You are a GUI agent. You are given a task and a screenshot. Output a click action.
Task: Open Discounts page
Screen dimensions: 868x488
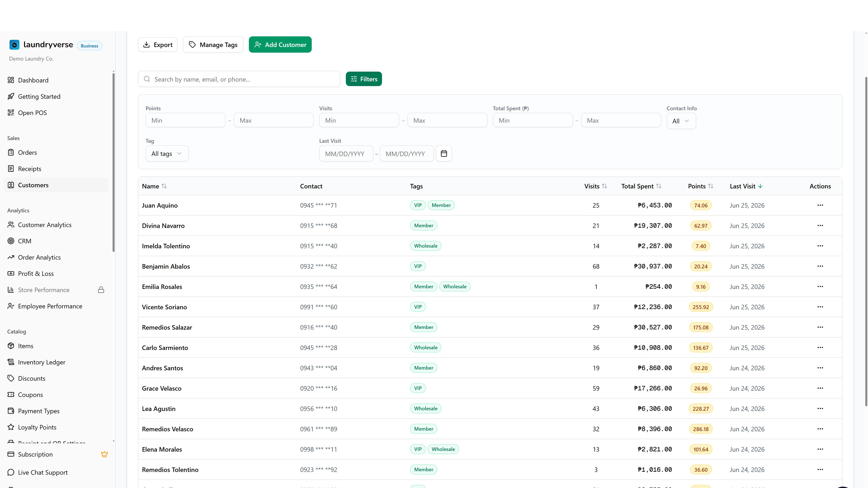(x=56, y=379)
